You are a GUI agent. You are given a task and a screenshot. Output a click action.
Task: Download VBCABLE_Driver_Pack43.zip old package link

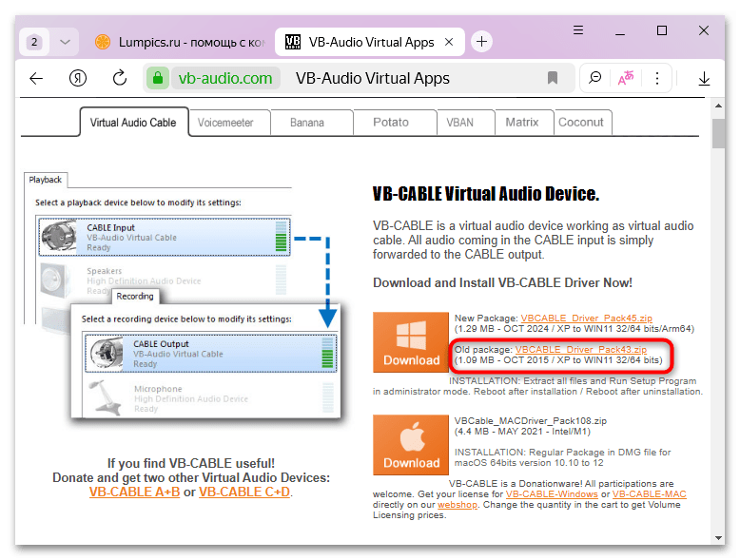coord(581,350)
